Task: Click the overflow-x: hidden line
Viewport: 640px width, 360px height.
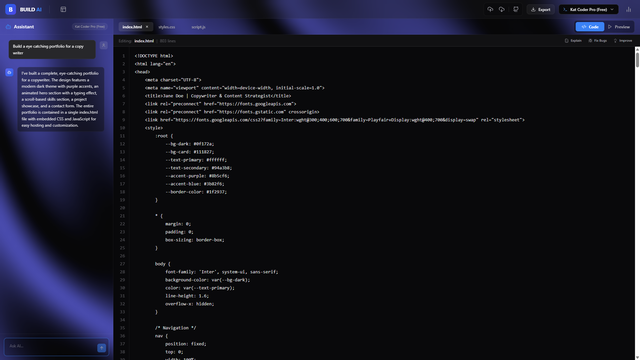Action: point(189,304)
